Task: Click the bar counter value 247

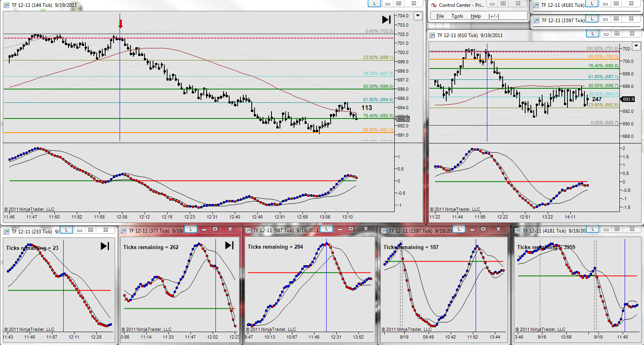Action: [597, 99]
